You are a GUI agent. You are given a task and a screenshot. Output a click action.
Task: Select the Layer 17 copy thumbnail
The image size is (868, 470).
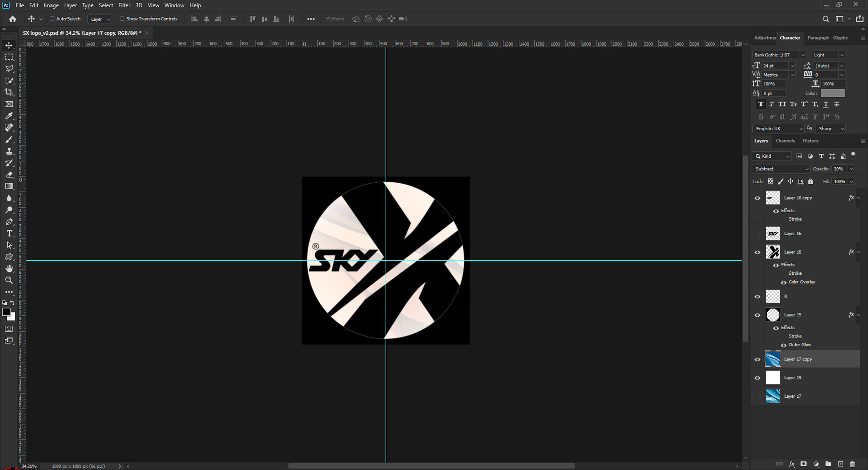coord(773,359)
